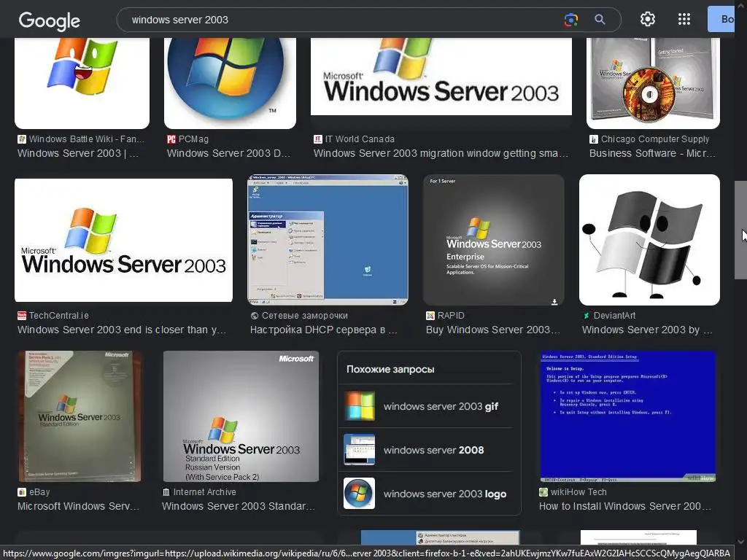Screen dimensions: 747x560
Task: Open 'Windows Server 2003 D...' PCMag title
Action: [x=228, y=153]
